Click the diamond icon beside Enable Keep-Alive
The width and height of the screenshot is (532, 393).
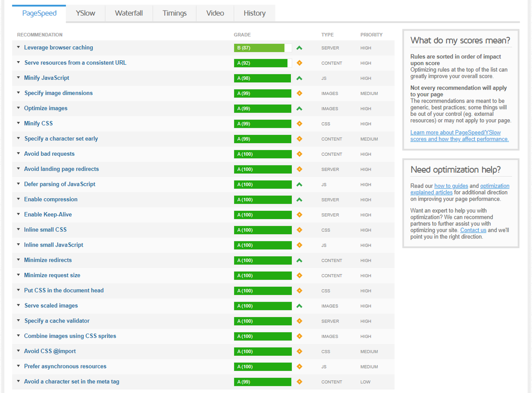[299, 214]
